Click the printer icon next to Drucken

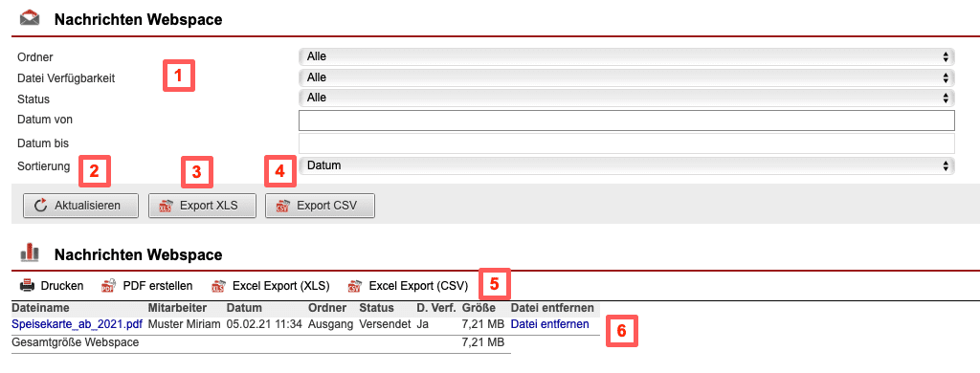(x=27, y=286)
